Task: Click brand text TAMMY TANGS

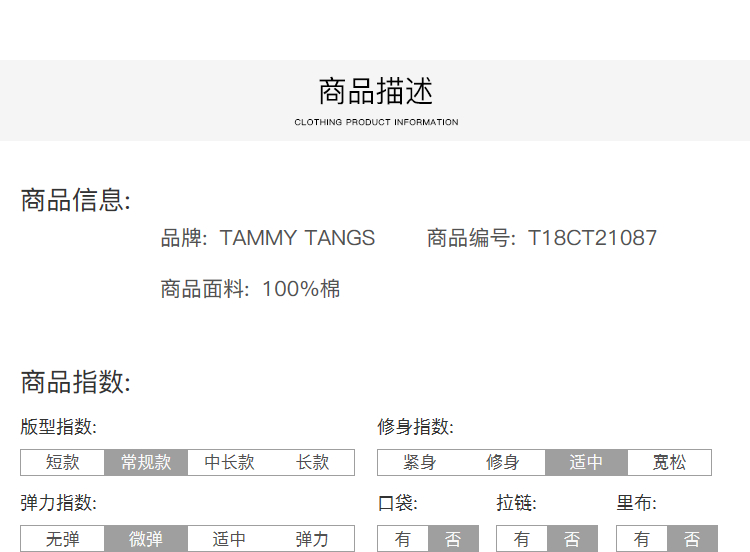Action: tap(297, 238)
